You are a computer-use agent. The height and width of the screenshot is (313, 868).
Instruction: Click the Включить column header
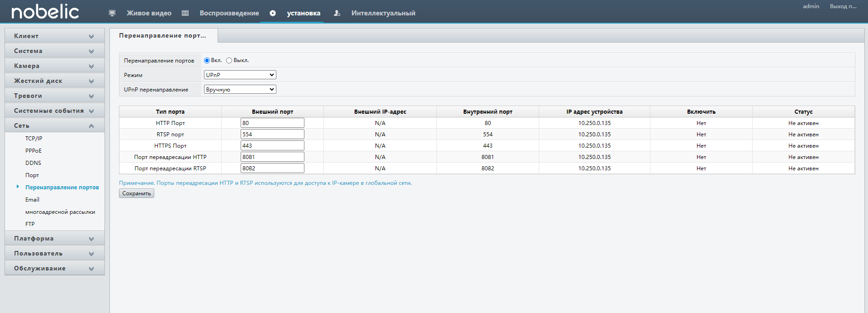point(701,112)
